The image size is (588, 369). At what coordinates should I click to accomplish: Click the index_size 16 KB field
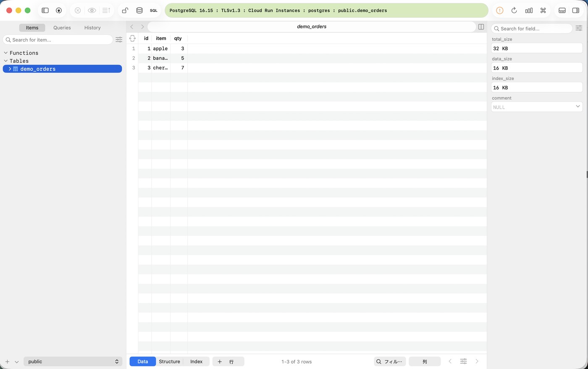pos(537,88)
